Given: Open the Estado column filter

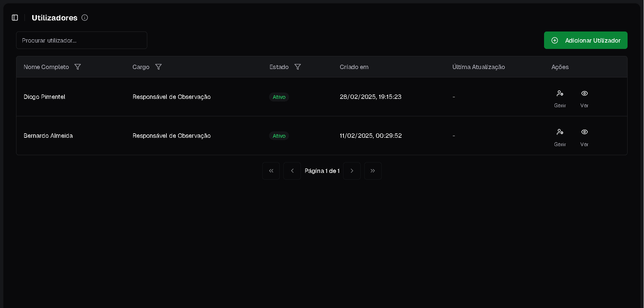Looking at the screenshot, I should point(298,67).
